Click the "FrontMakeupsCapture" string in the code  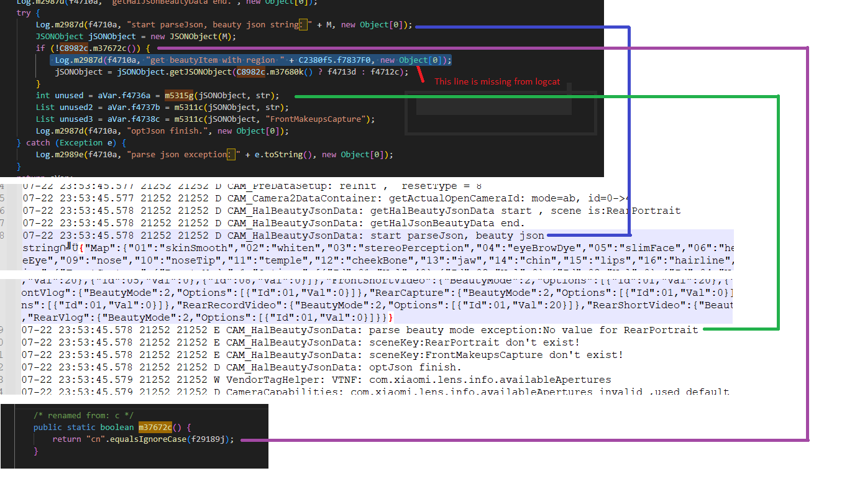(x=316, y=119)
